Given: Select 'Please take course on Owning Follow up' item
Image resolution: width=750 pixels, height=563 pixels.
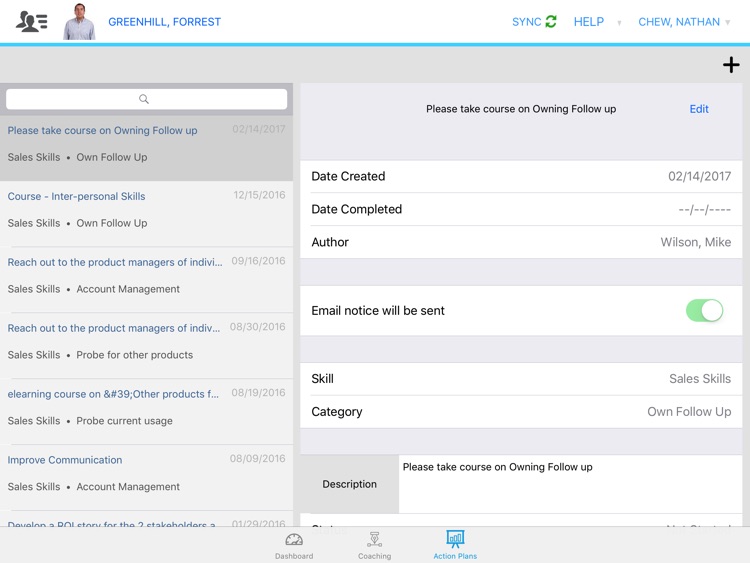Looking at the screenshot, I should 146,148.
